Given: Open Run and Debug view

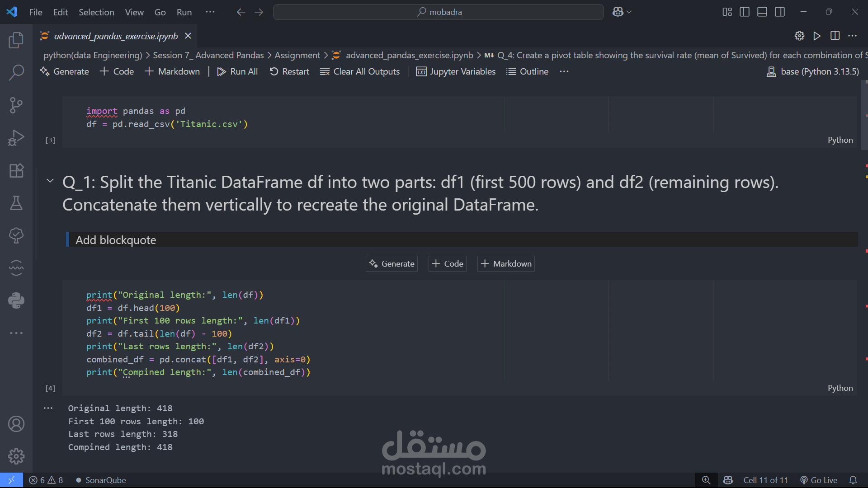Looking at the screenshot, I should 16,138.
